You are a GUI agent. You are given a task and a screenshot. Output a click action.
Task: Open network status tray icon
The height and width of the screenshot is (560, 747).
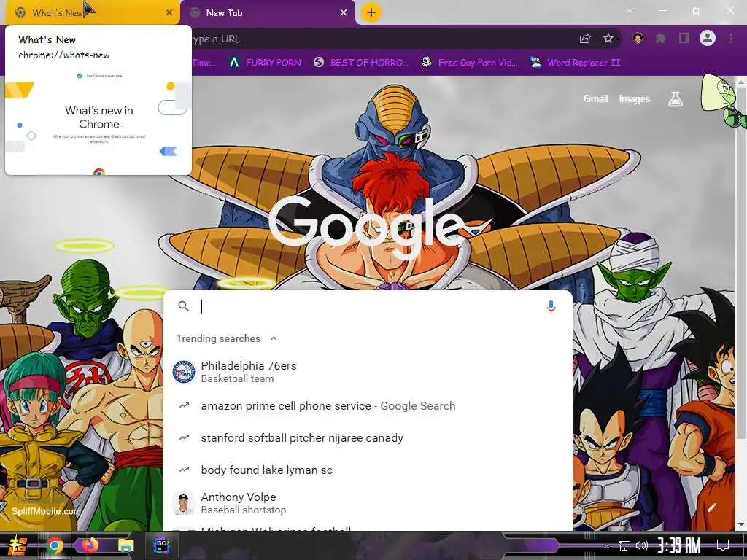[x=624, y=545]
